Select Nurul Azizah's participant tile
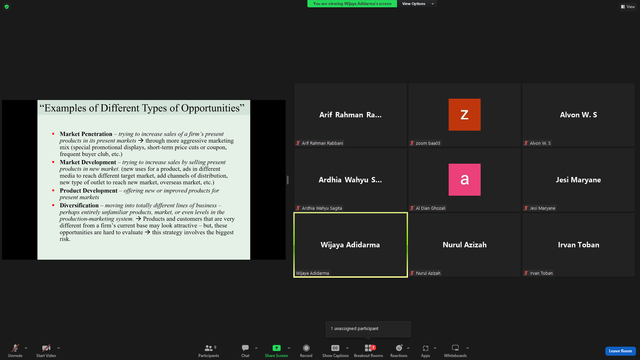The width and height of the screenshot is (640, 360). 464,245
